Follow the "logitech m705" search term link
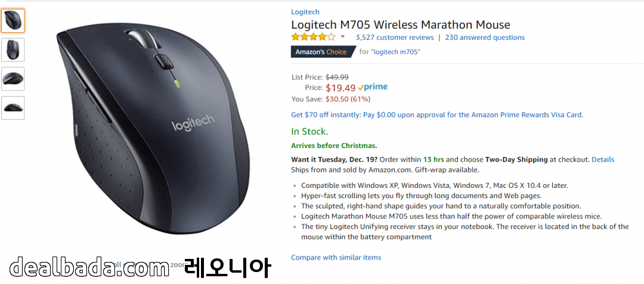The height and width of the screenshot is (284, 644). point(395,52)
